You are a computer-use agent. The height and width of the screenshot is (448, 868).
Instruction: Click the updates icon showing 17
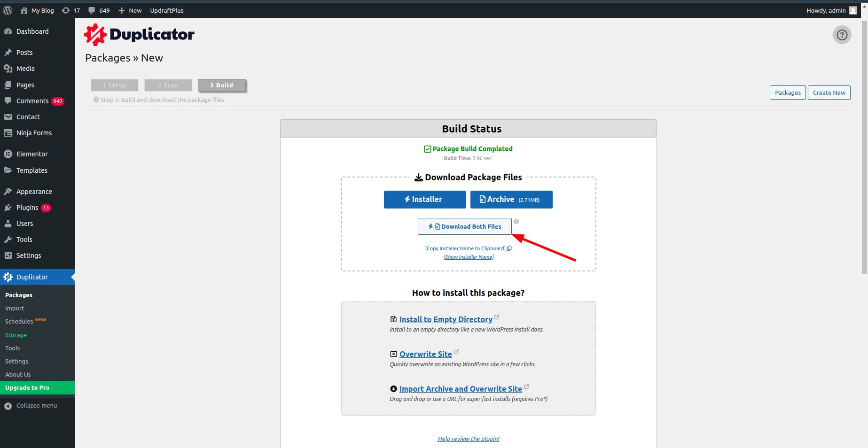coord(71,10)
